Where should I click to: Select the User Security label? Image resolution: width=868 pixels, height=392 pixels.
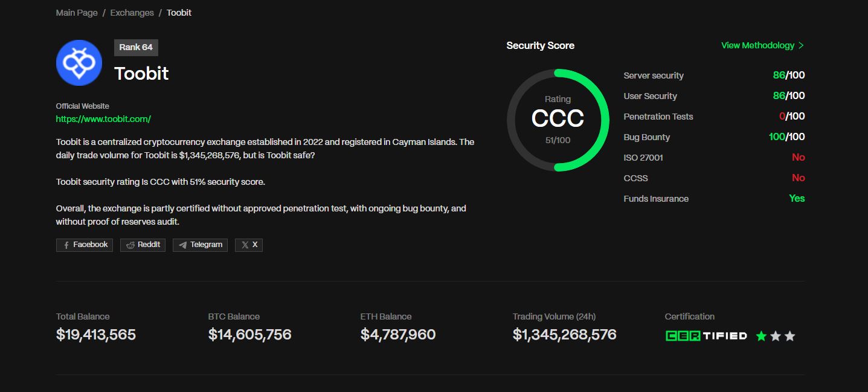(x=650, y=96)
